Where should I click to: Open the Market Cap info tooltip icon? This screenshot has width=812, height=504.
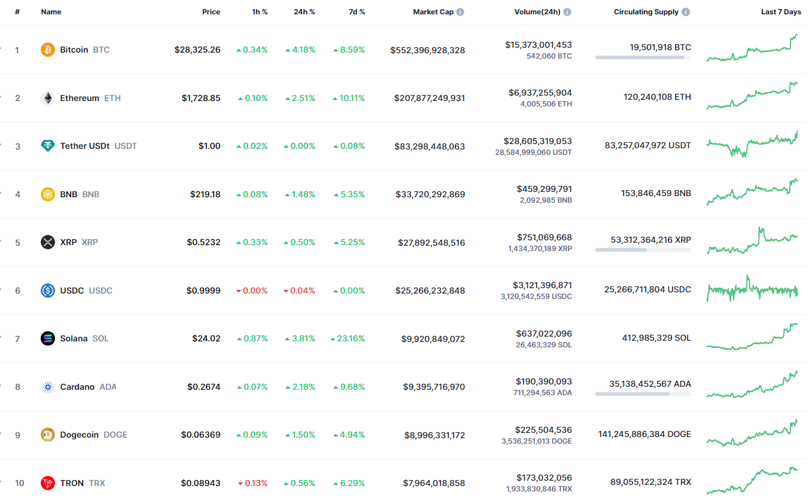460,12
